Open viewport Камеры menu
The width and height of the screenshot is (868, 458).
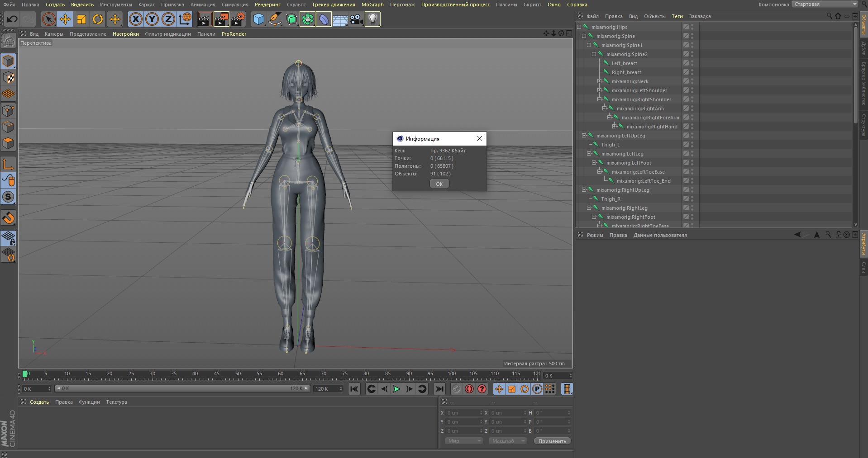[54, 34]
